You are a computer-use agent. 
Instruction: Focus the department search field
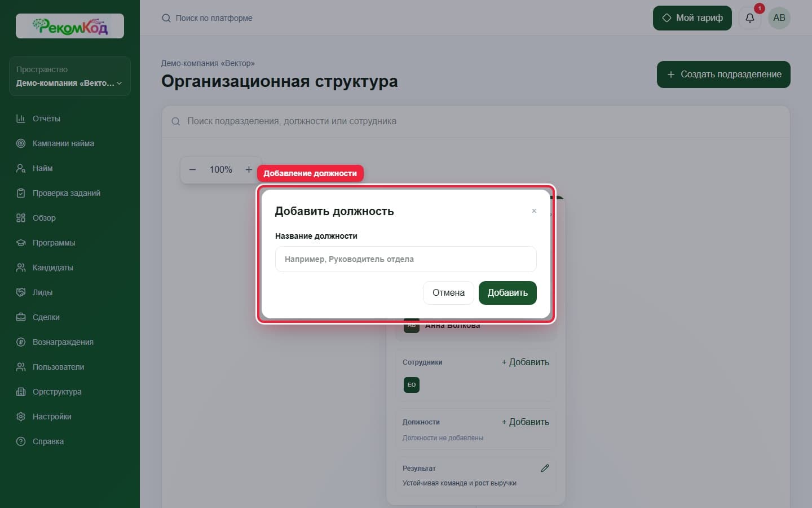click(475, 121)
